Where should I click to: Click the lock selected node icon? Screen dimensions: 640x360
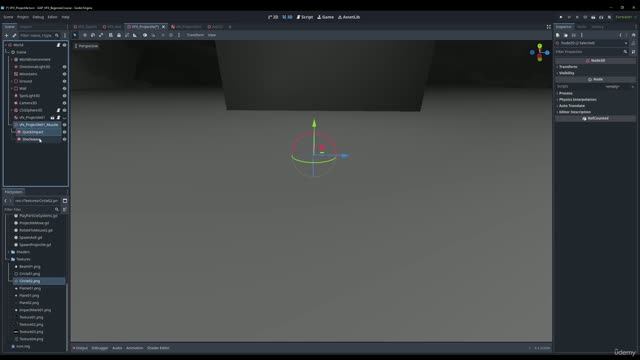point(119,35)
